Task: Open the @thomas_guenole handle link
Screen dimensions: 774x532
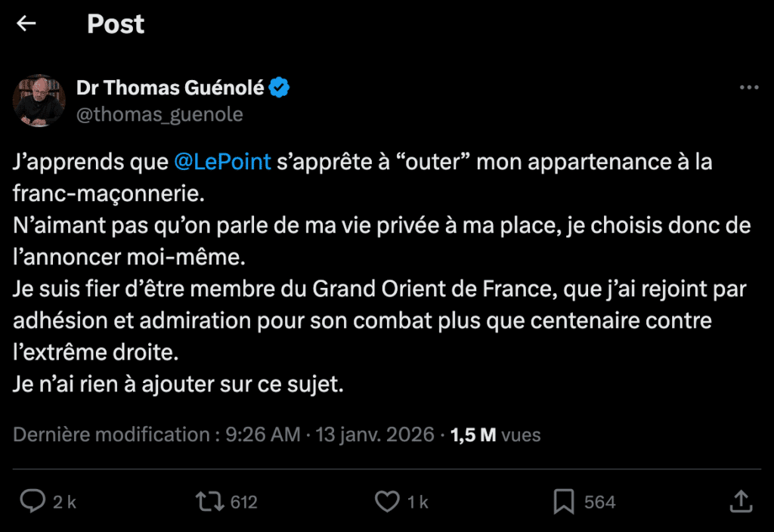Action: pyautogui.click(x=159, y=114)
